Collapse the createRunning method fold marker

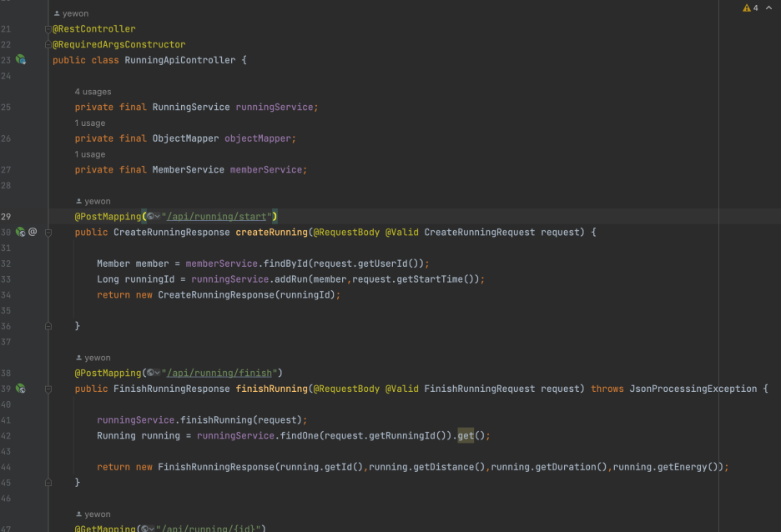48,233
